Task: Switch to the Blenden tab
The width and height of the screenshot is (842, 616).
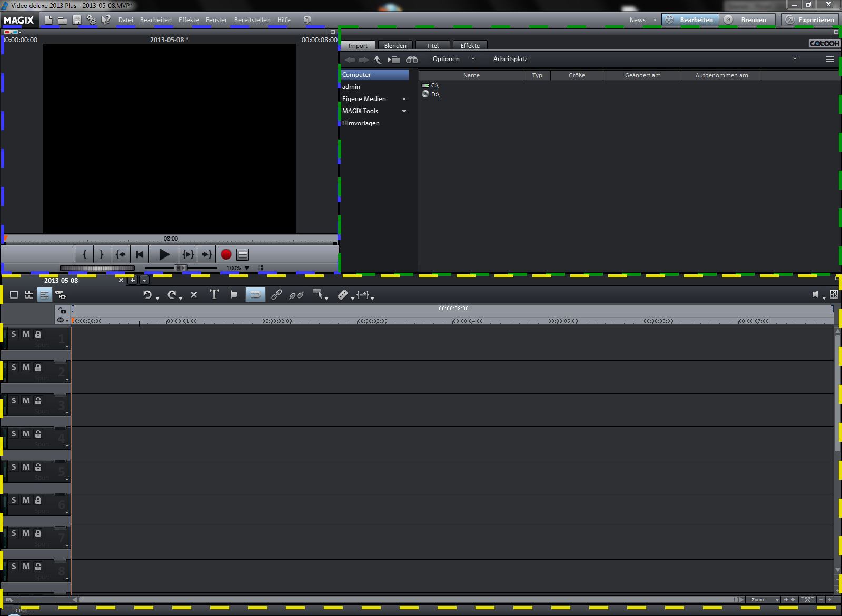Action: point(395,46)
